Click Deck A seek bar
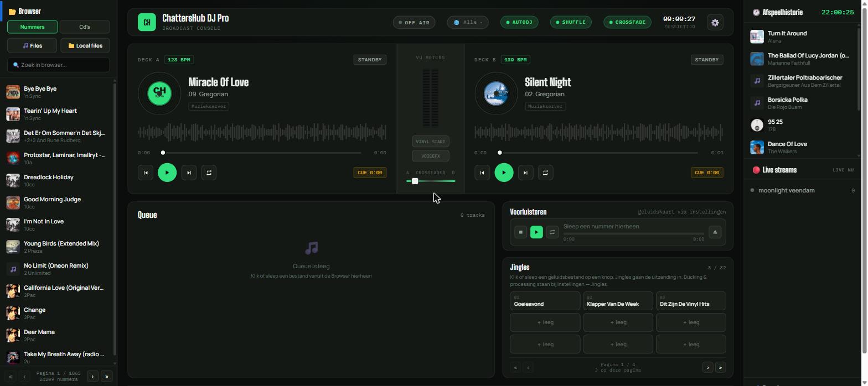Screen dimensions: 868x386 click(x=261, y=153)
